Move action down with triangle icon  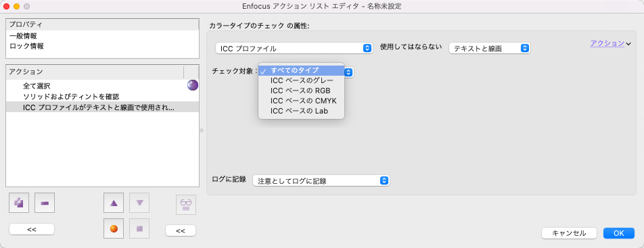click(x=139, y=203)
